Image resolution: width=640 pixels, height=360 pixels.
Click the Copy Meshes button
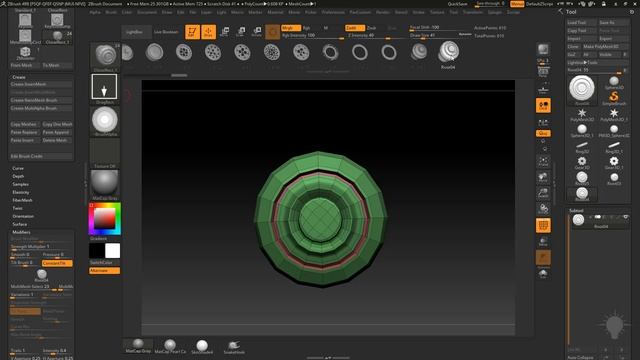25,124
